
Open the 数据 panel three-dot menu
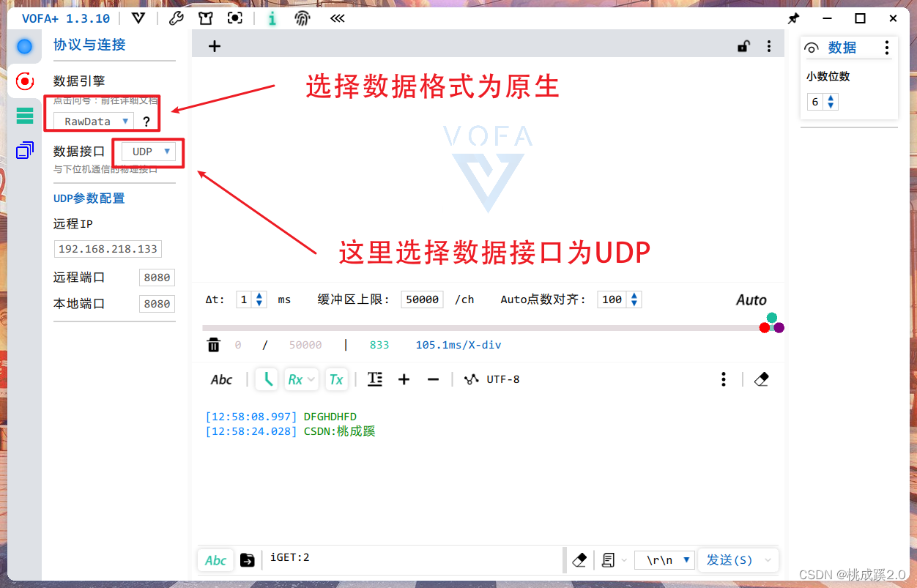coord(887,48)
